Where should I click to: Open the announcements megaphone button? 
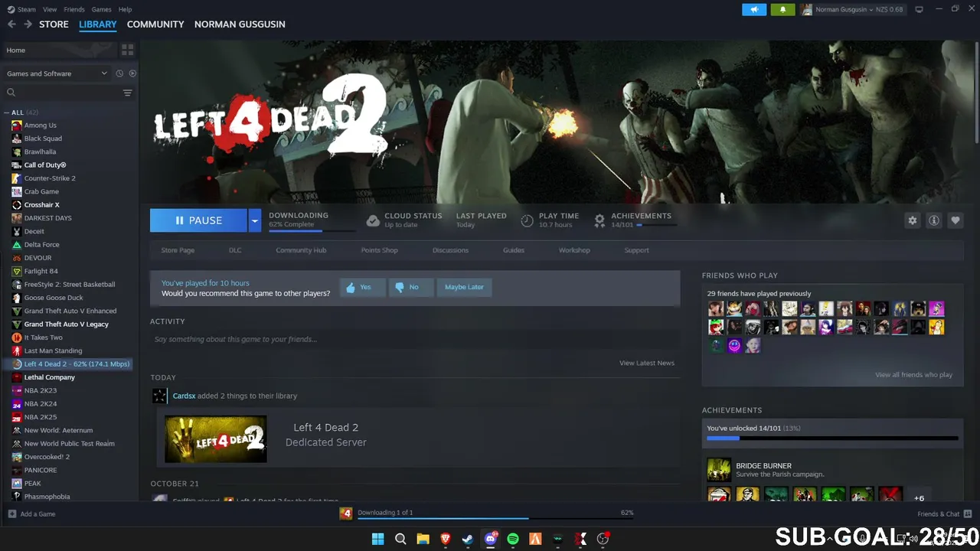click(x=754, y=9)
